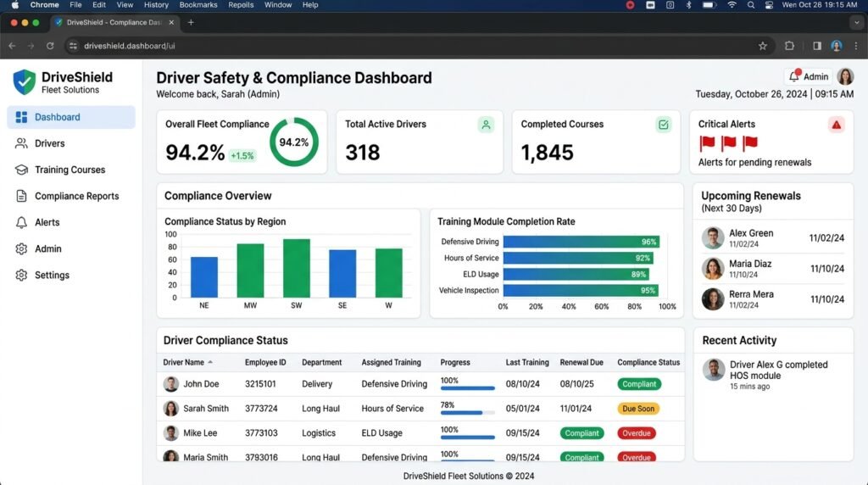
Task: Click John Doe's Compliant status badge
Action: click(x=639, y=384)
